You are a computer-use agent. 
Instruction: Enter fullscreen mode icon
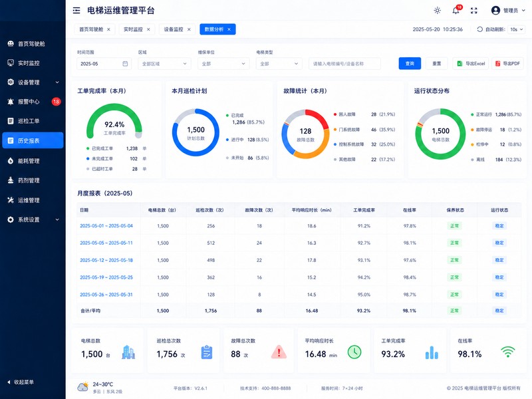[474, 11]
